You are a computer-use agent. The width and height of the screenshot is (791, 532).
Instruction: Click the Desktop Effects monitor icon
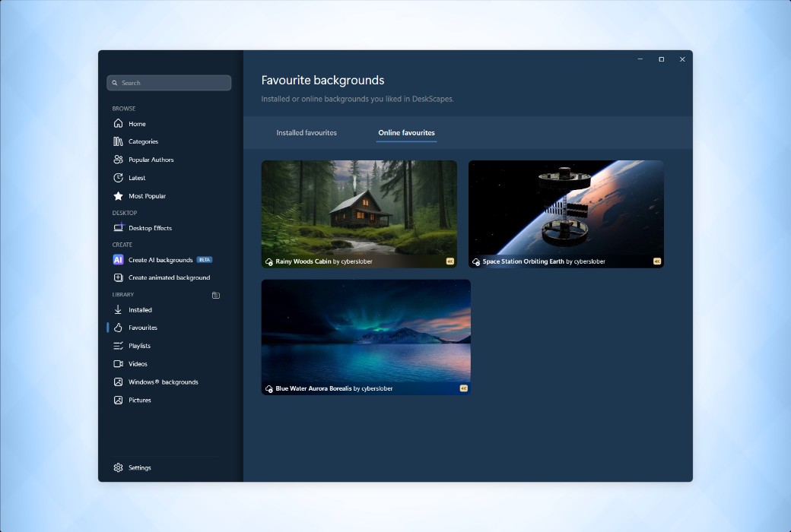click(118, 227)
